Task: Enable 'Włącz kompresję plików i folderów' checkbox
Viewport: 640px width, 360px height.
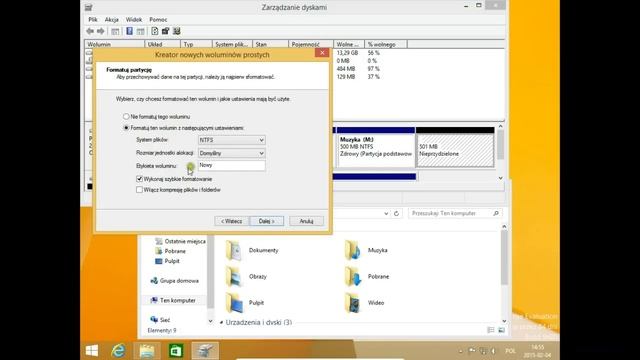Action: [x=140, y=190]
